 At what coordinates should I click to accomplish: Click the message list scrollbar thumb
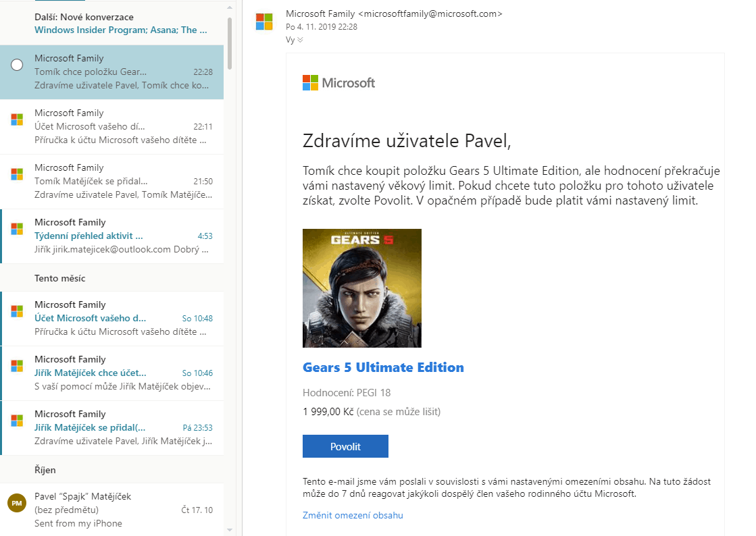[x=230, y=43]
